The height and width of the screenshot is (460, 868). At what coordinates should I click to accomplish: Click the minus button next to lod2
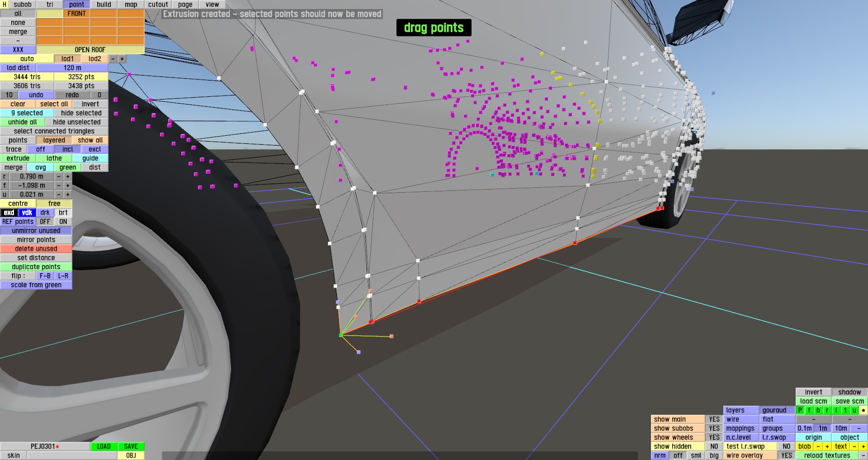113,59
